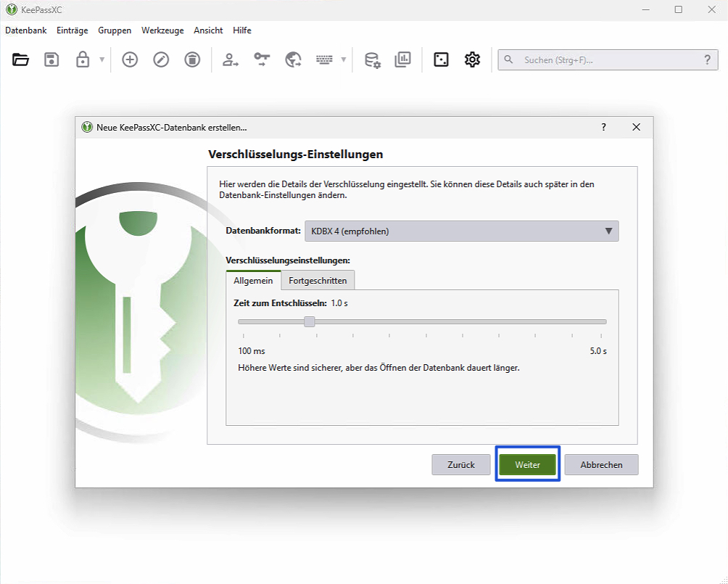Viewport: 728px width, 584px height.
Task: Click the open database folder icon
Action: [21, 60]
